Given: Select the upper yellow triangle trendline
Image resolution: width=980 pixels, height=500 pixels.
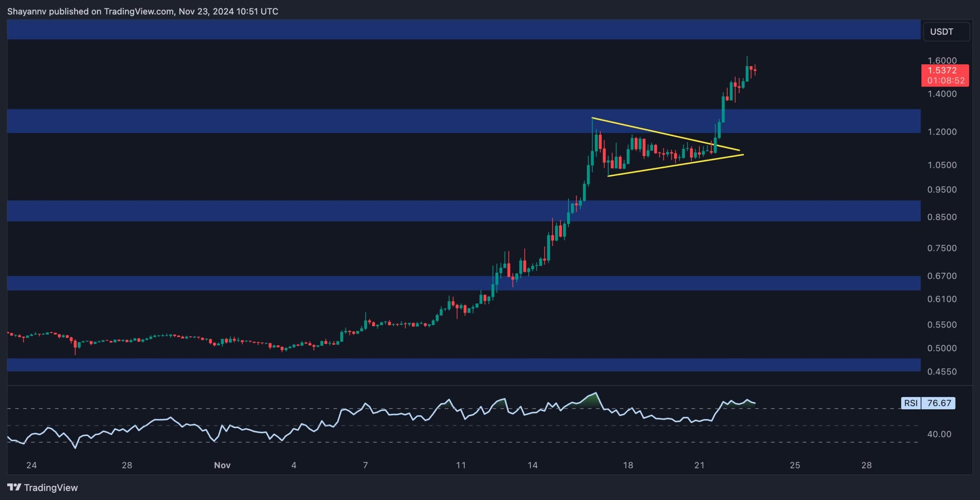Looking at the screenshot, I should 666,134.
